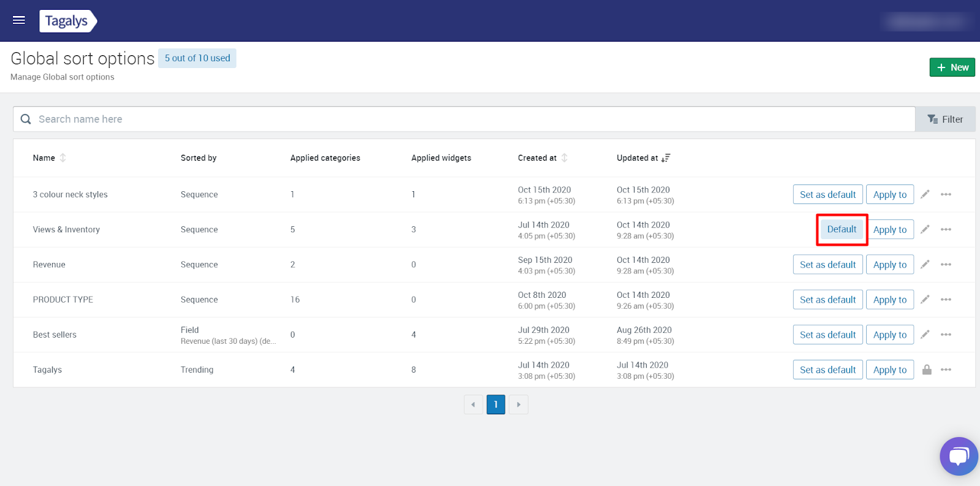Click the Applied categories column header

pyautogui.click(x=325, y=158)
